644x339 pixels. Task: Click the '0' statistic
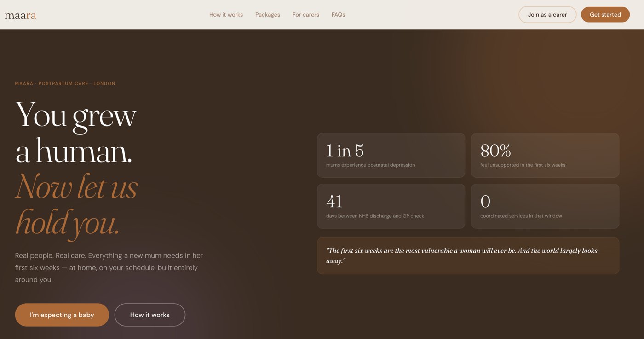coord(485,202)
